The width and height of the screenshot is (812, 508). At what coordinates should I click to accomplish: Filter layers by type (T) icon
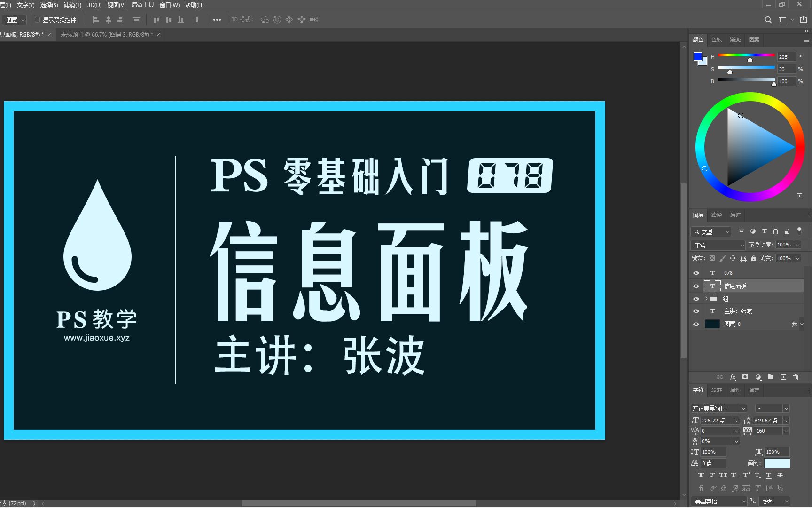click(764, 231)
